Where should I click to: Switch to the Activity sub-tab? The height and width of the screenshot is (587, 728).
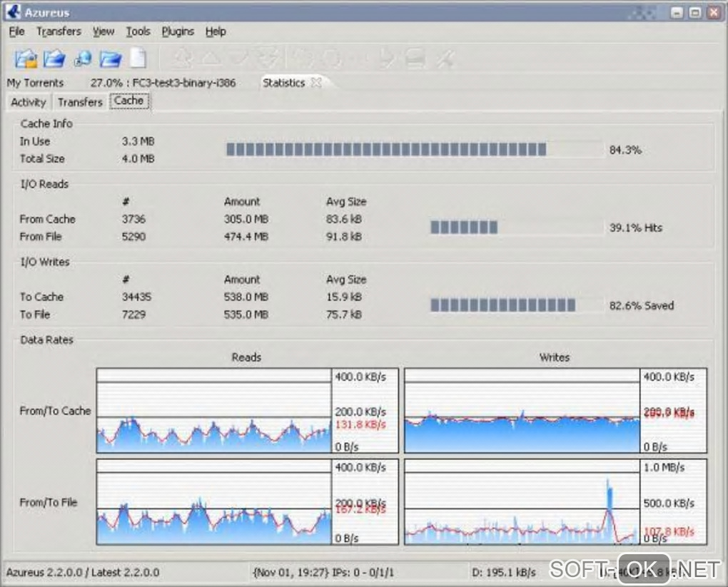coord(29,102)
